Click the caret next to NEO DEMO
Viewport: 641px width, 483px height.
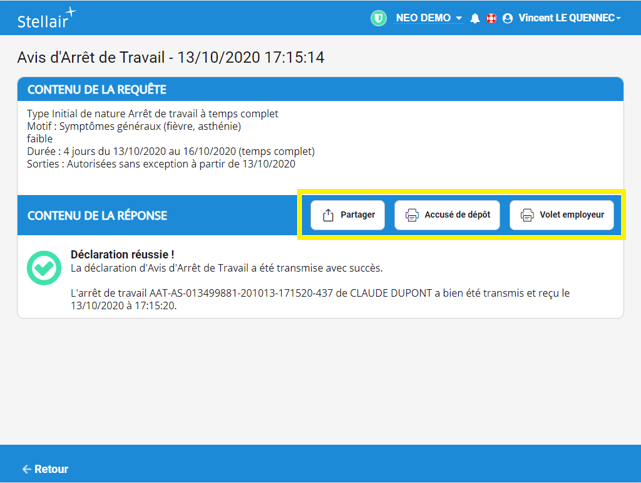click(x=459, y=18)
